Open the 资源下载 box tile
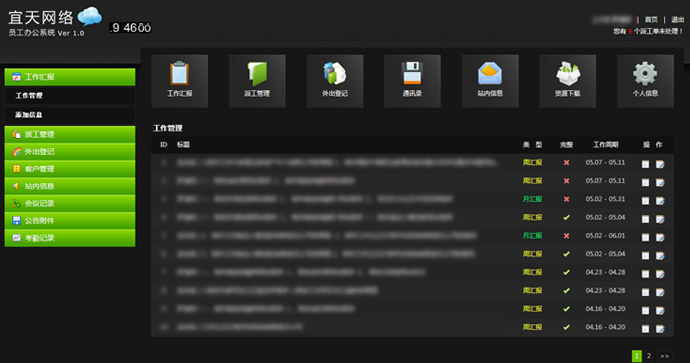 pos(568,81)
